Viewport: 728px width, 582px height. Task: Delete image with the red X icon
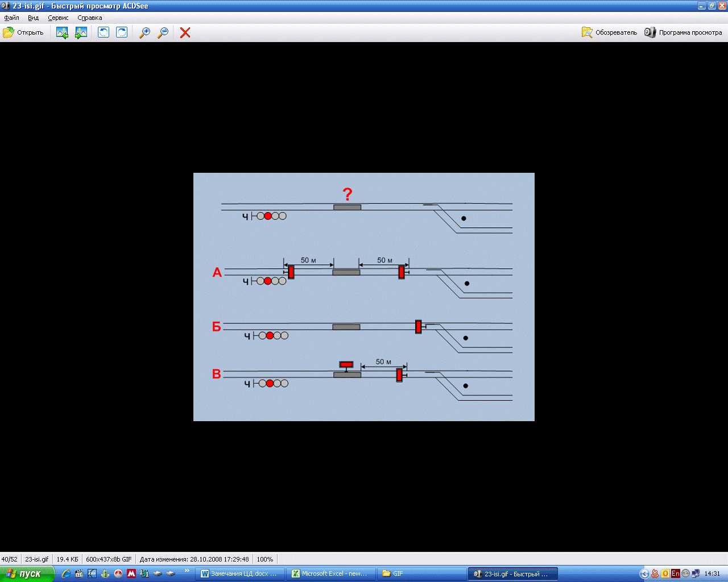click(x=185, y=32)
